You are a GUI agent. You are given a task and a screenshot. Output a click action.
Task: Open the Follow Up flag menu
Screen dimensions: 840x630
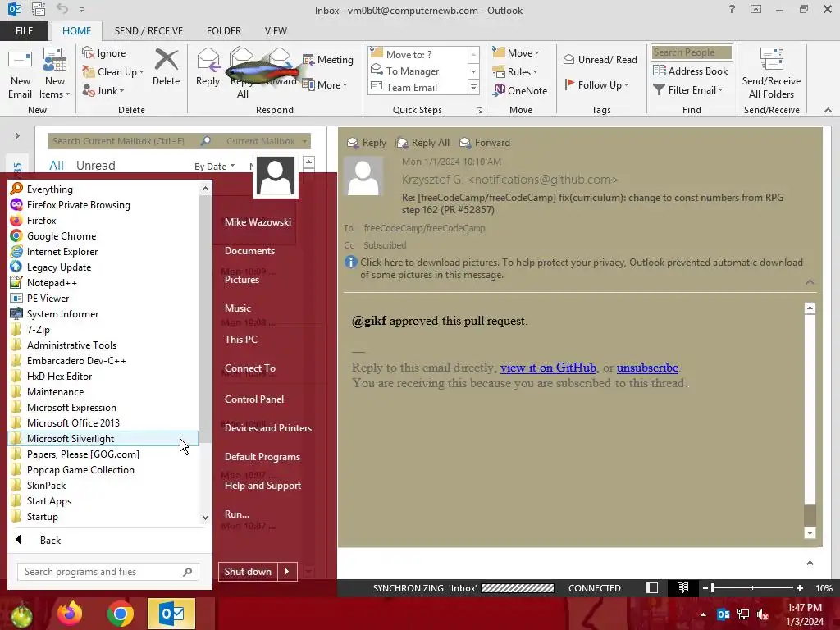[x=596, y=84]
